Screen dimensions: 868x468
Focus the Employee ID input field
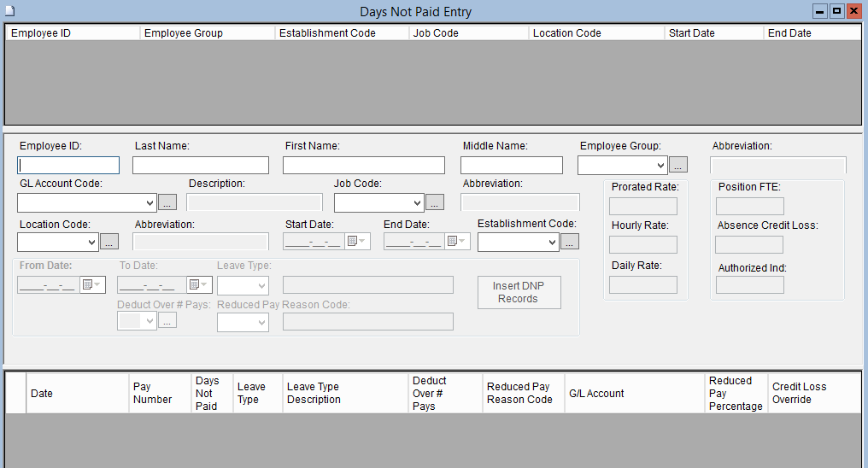[x=68, y=165]
